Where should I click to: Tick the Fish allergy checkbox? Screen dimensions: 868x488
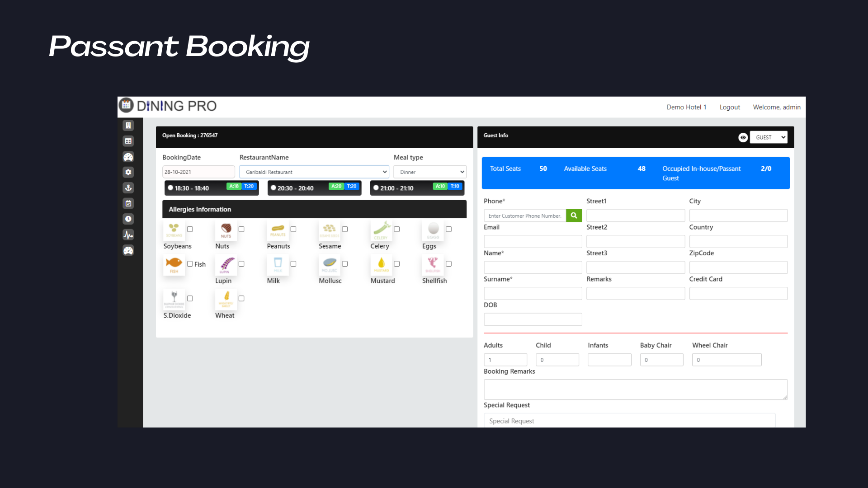[190, 264]
